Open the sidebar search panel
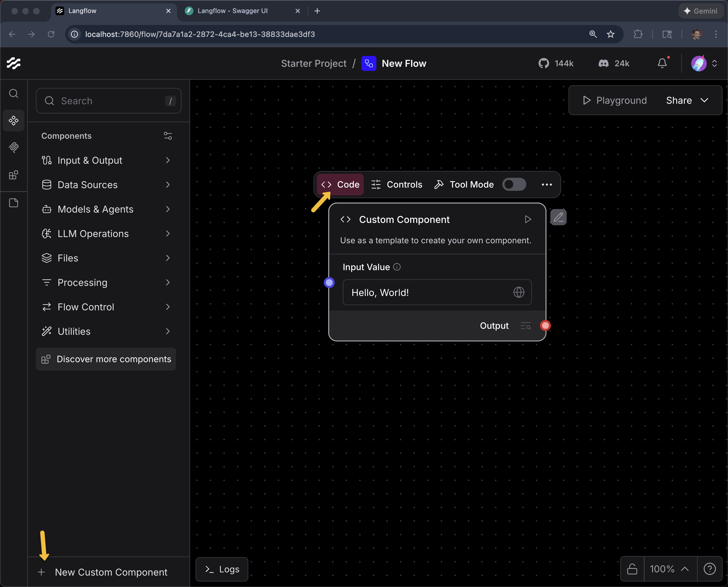728x587 pixels. 14,94
